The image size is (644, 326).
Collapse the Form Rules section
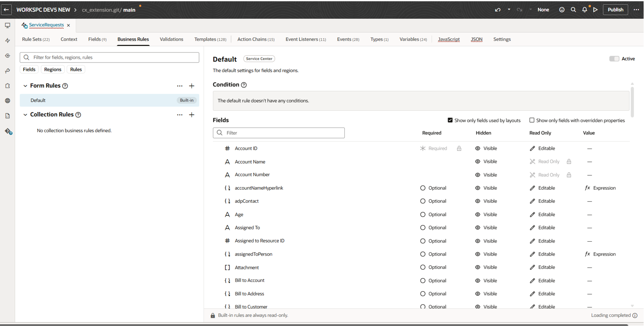click(x=25, y=86)
